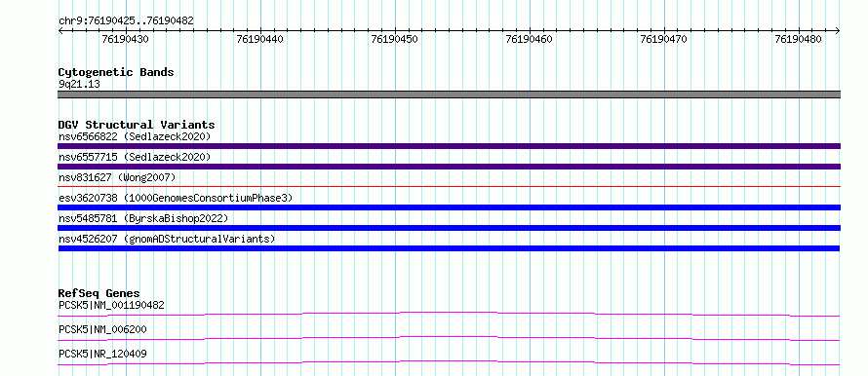The width and height of the screenshot is (868, 376).
Task: Open variant nsv4526207 (gnomADStructuralVariants) label
Action: coord(167,239)
